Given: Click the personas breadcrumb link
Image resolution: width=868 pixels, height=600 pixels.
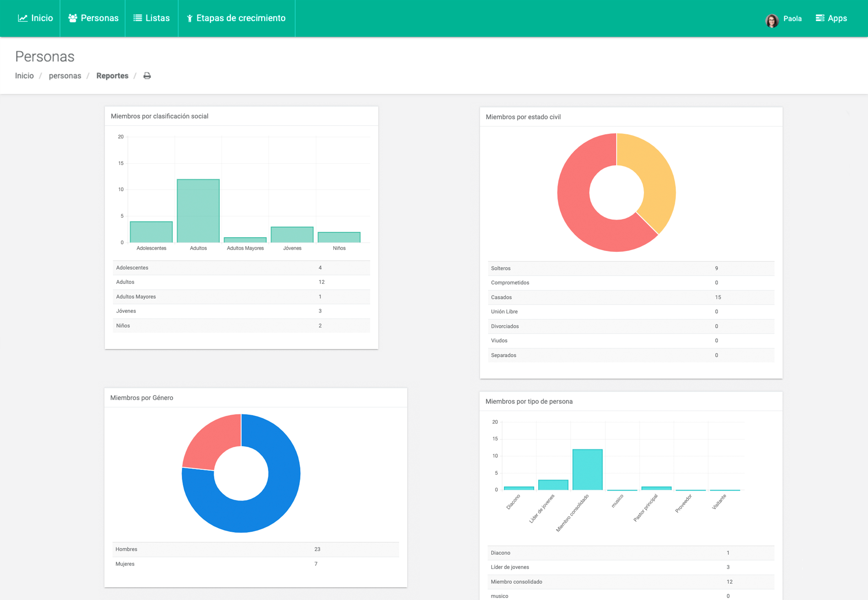Looking at the screenshot, I should click(65, 76).
